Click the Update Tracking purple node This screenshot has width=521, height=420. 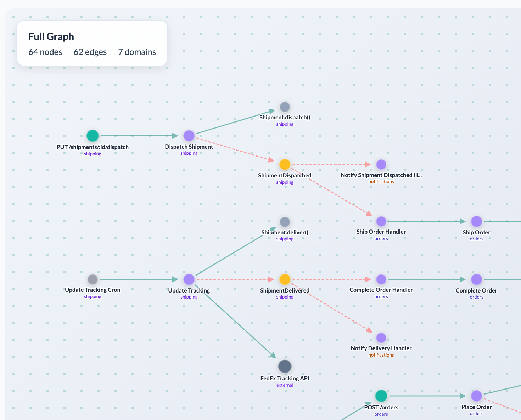coord(189,279)
